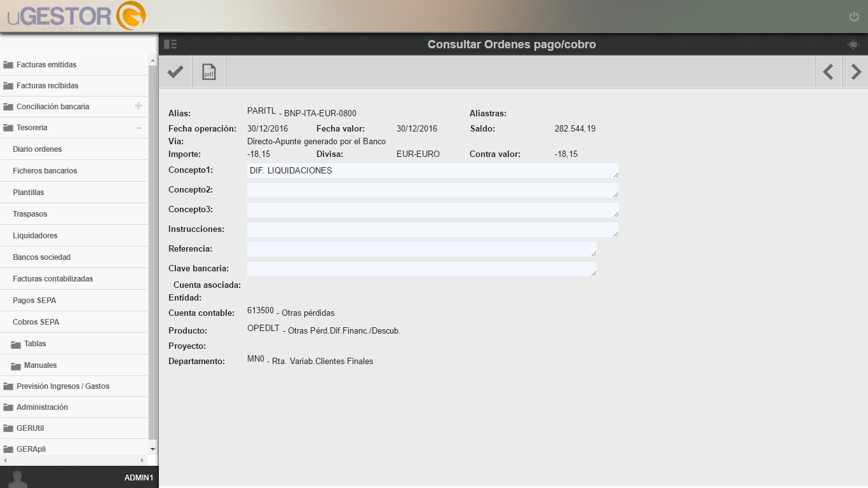Click the sidebar scroll up arrow

click(x=153, y=60)
